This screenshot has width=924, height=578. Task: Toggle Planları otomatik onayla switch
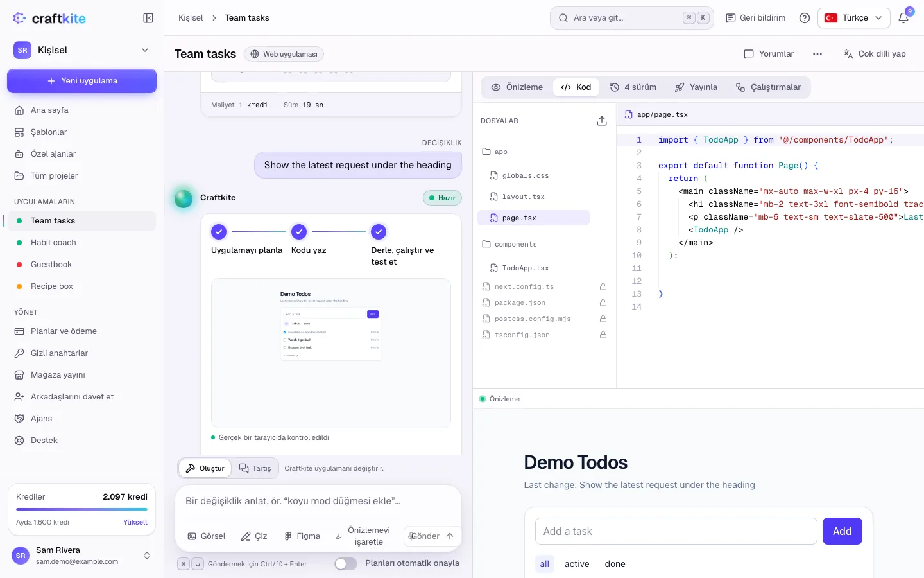346,563
